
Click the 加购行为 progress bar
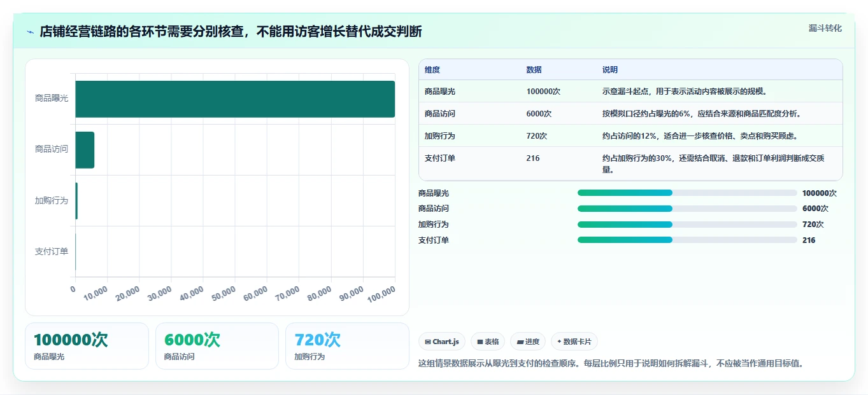(x=687, y=225)
